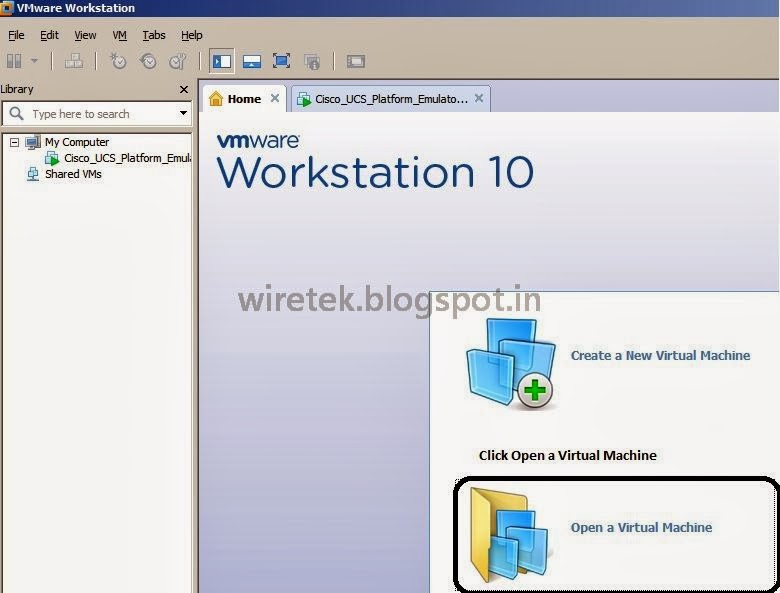Select Shared VMs in the library

click(x=73, y=174)
